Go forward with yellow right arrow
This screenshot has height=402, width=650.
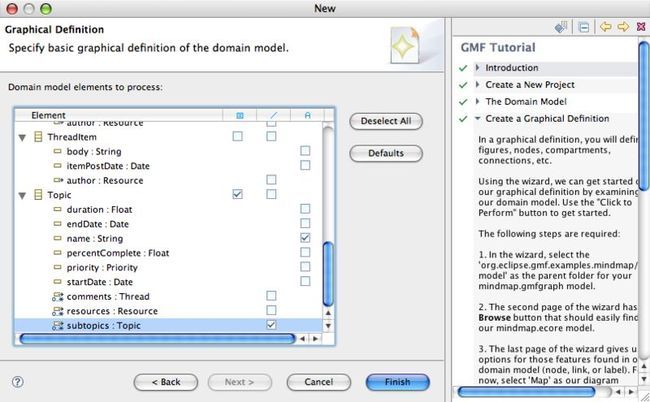pyautogui.click(x=623, y=27)
